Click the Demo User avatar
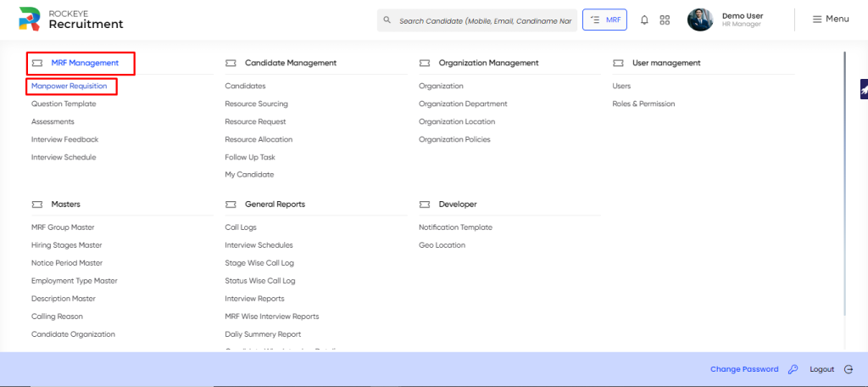 pos(700,20)
